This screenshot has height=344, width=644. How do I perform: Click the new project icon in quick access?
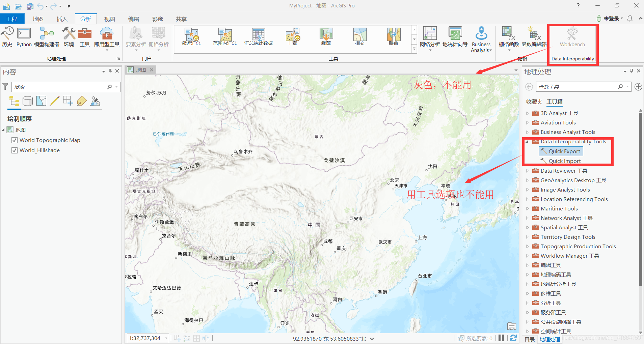point(6,6)
